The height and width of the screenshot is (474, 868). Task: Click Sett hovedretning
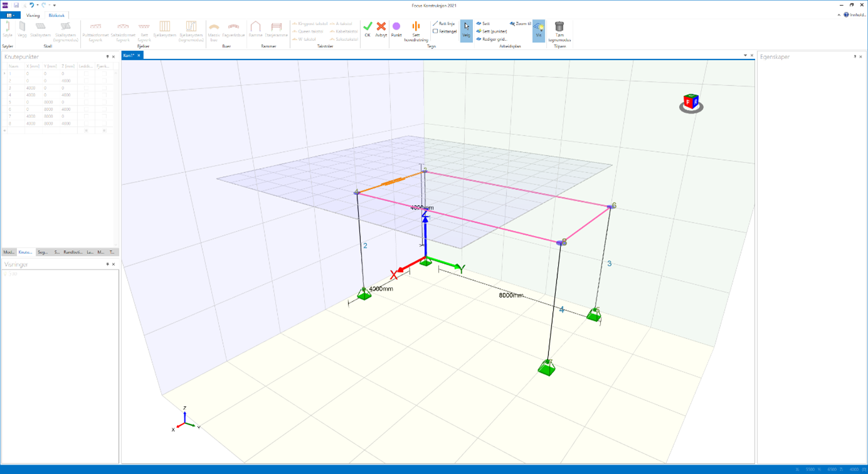pyautogui.click(x=416, y=31)
